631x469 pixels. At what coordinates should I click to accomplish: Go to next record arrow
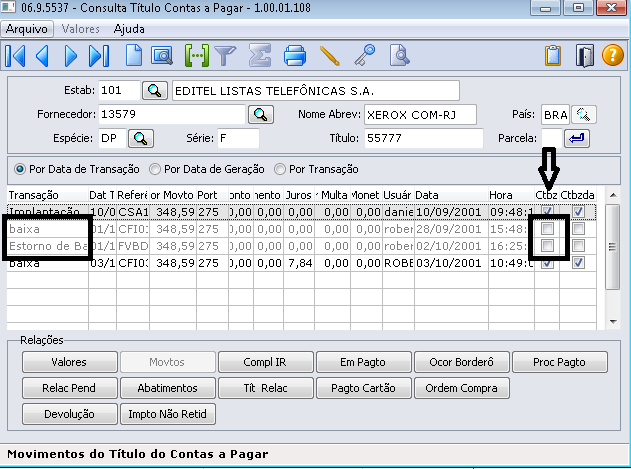[71, 56]
